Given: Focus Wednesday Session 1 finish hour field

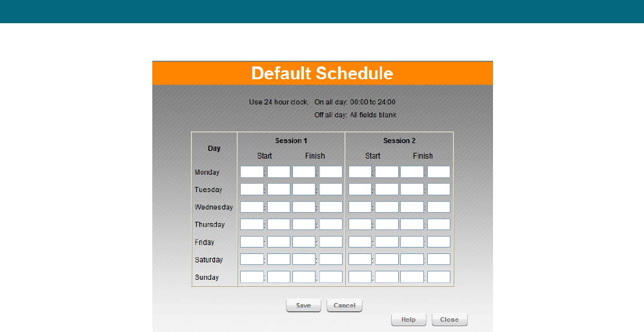Looking at the screenshot, I should coord(304,207).
